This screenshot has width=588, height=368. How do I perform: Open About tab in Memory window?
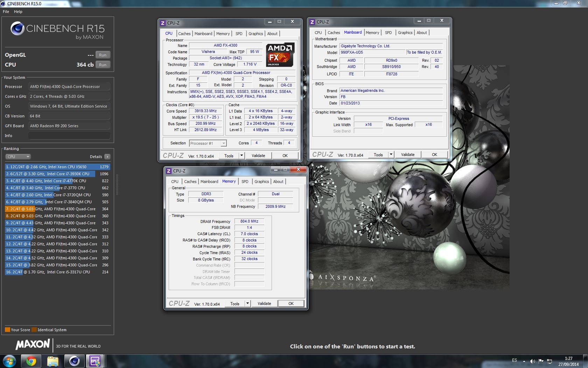point(278,182)
